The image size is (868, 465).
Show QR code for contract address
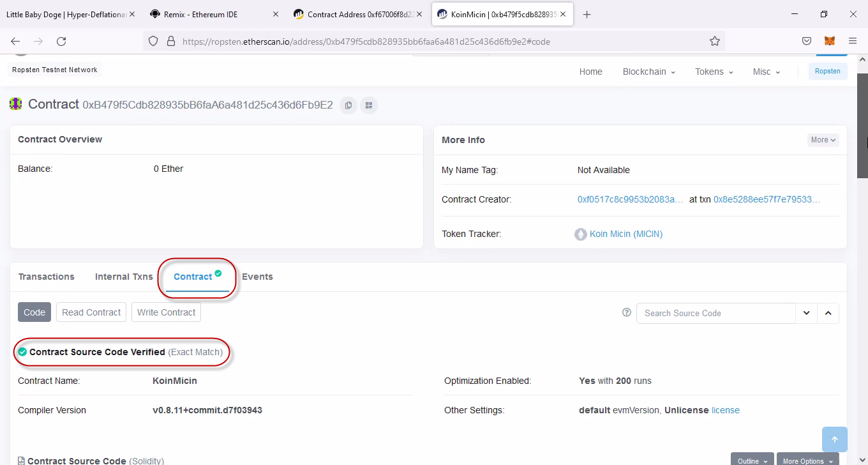coord(369,105)
